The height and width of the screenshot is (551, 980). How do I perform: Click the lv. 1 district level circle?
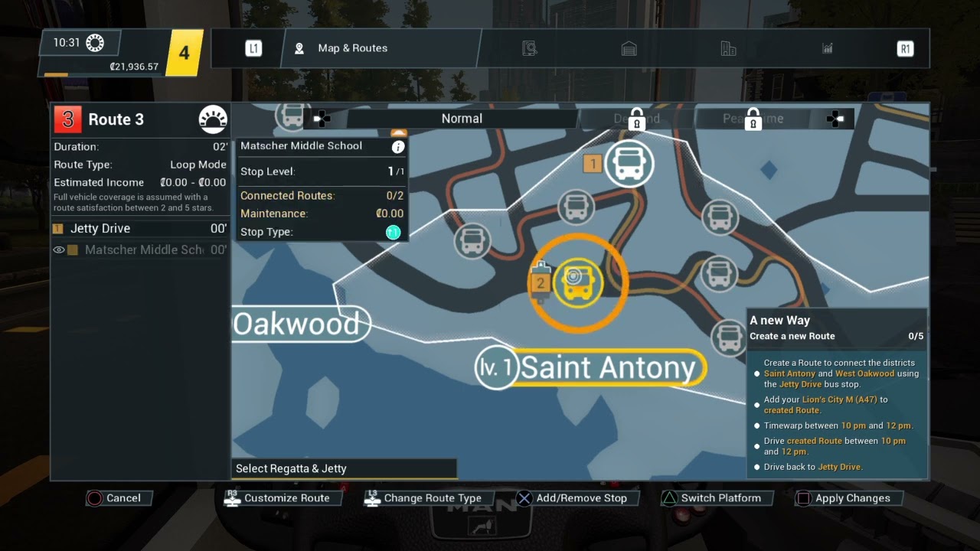pyautogui.click(x=497, y=368)
